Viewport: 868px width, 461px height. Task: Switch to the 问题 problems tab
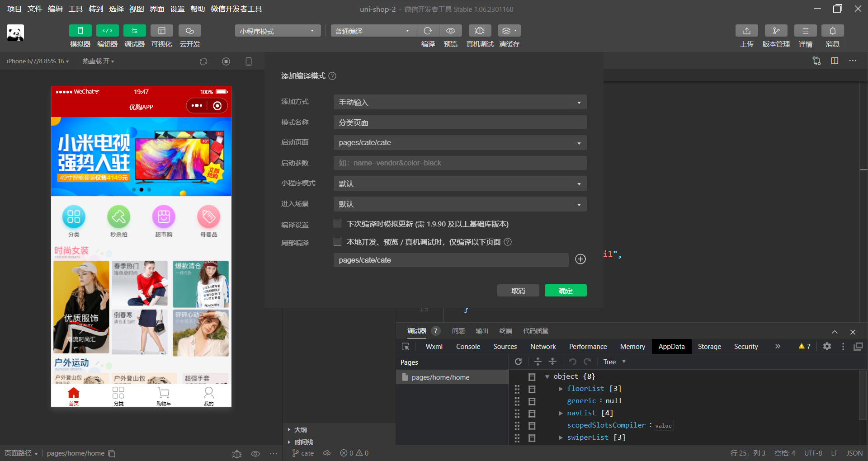pyautogui.click(x=458, y=331)
